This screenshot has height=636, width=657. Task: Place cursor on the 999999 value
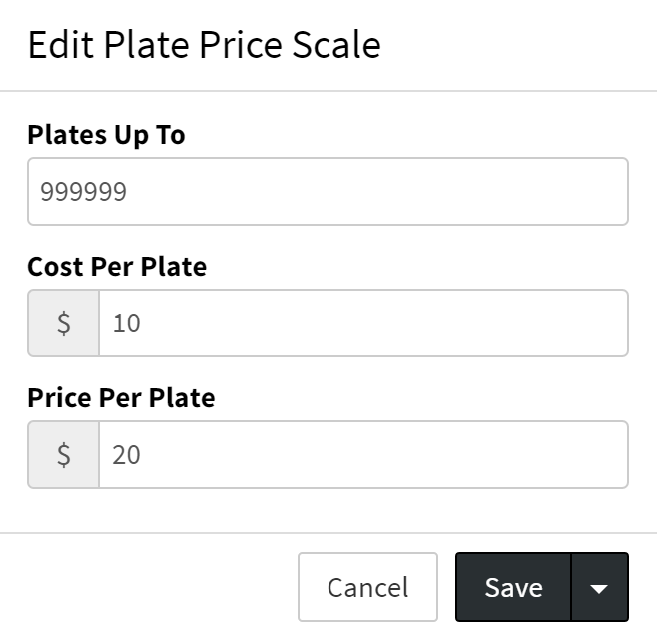point(83,191)
